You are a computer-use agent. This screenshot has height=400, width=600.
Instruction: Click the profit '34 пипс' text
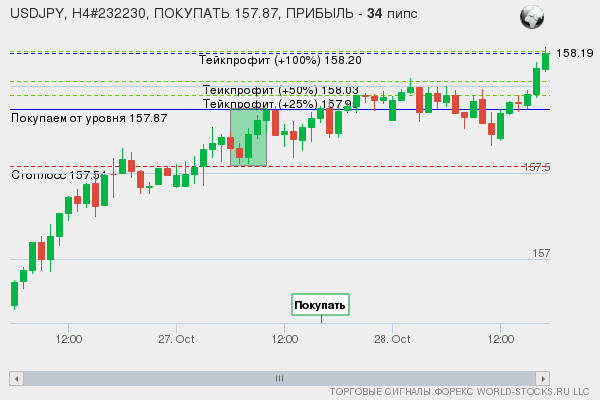point(392,14)
